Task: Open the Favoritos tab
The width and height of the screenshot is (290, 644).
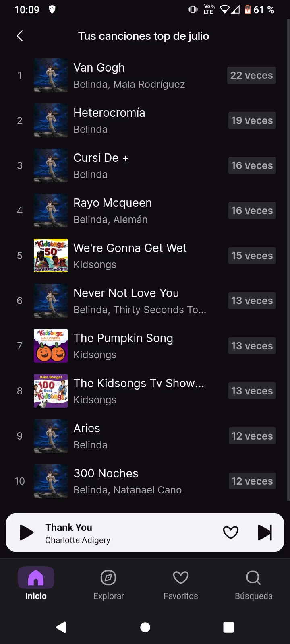Action: tap(180, 584)
